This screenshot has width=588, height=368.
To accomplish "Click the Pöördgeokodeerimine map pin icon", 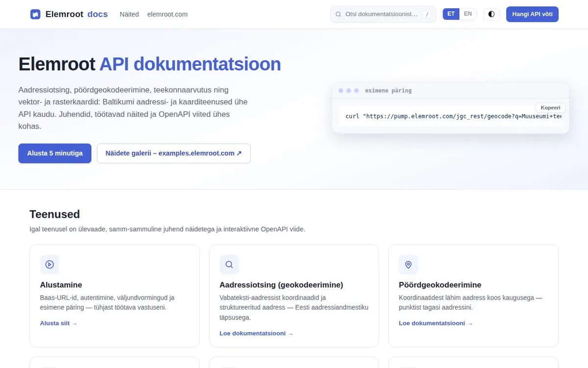I will 409,264.
